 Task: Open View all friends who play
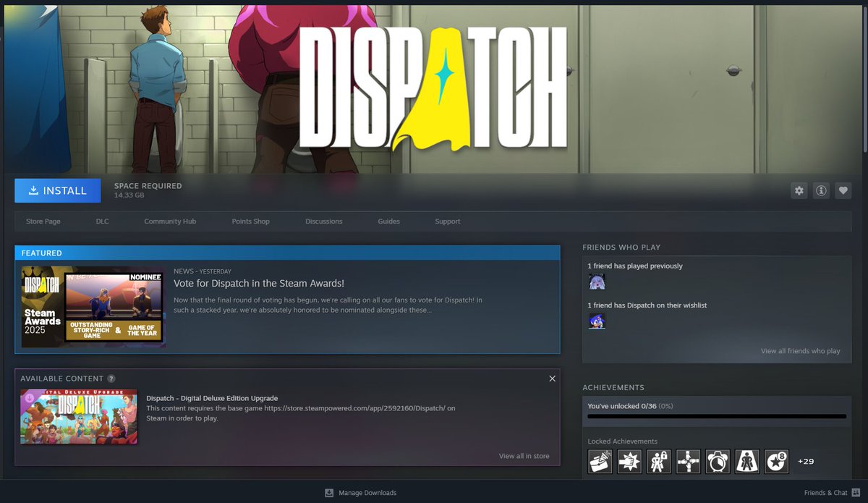(x=801, y=351)
